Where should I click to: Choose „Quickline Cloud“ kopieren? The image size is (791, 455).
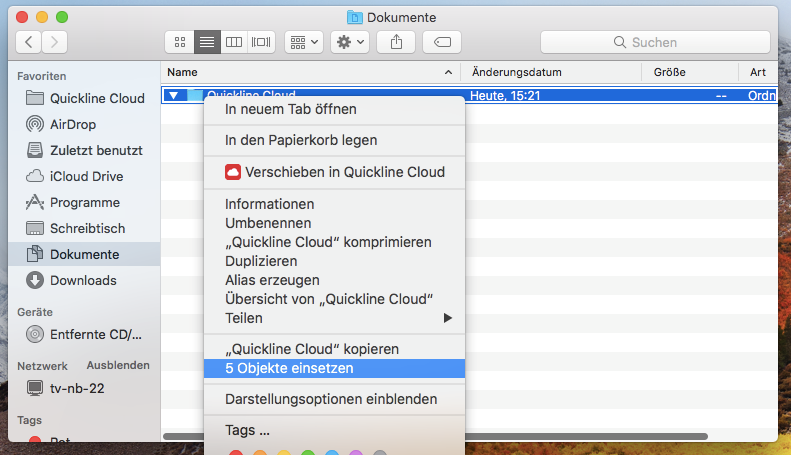pos(334,349)
